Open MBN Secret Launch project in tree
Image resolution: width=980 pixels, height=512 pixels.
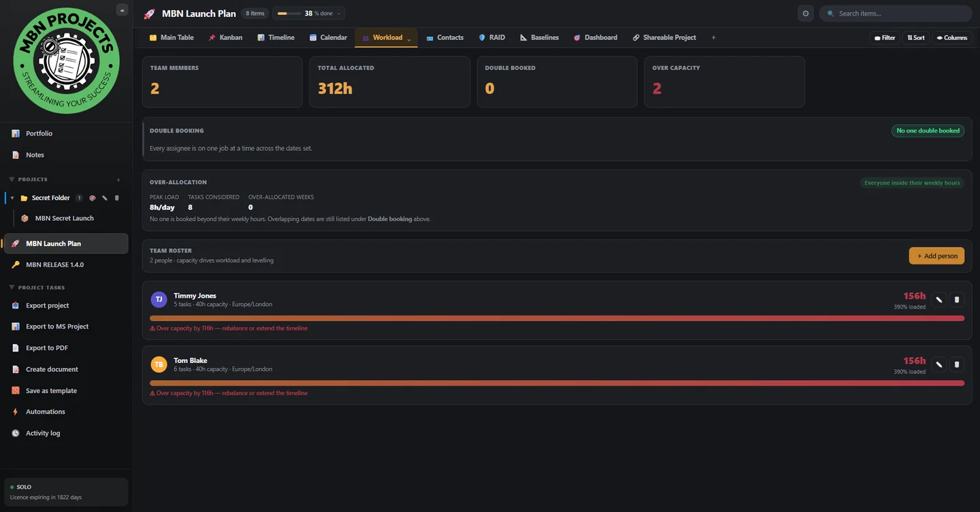[66, 218]
